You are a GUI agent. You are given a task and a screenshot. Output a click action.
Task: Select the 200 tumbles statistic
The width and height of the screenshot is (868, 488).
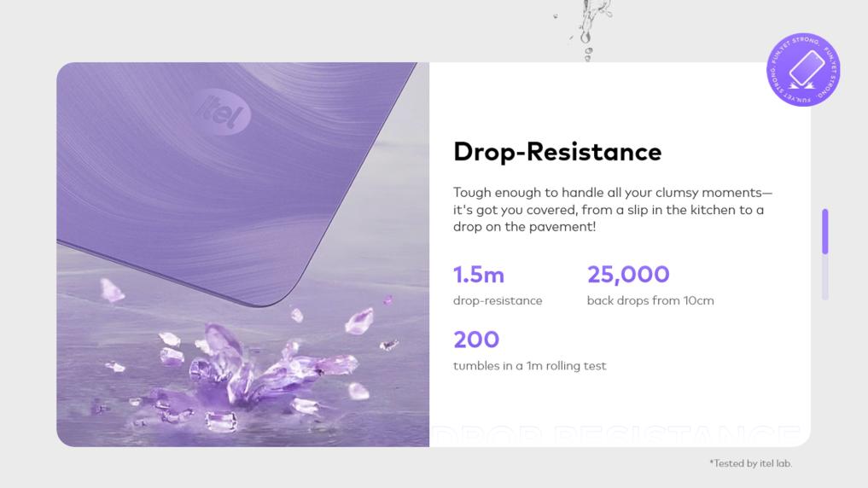click(x=476, y=340)
